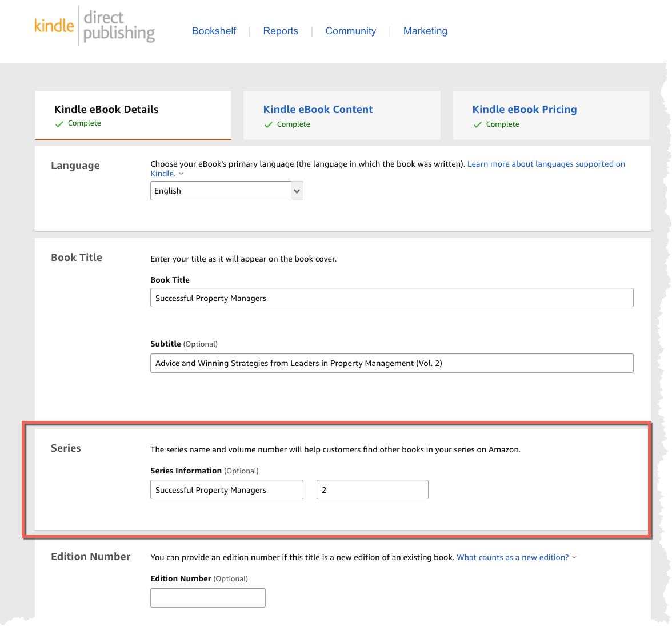The image size is (672, 631).
Task: Click the series name input field
Action: coord(227,489)
